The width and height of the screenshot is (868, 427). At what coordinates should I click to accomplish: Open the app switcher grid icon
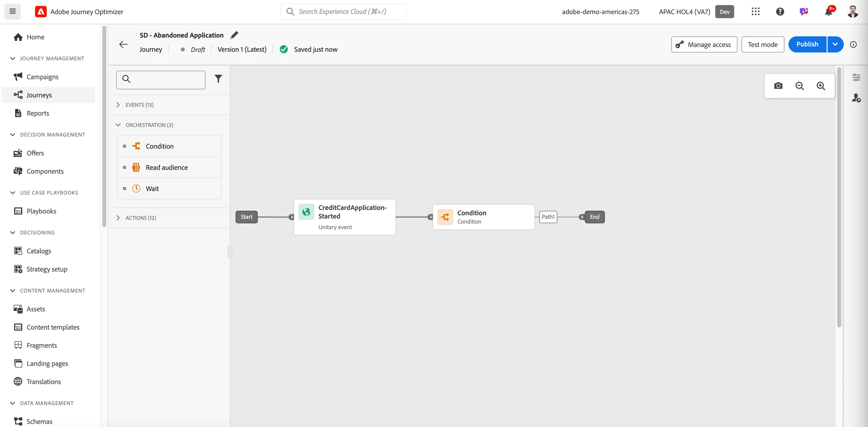click(755, 11)
